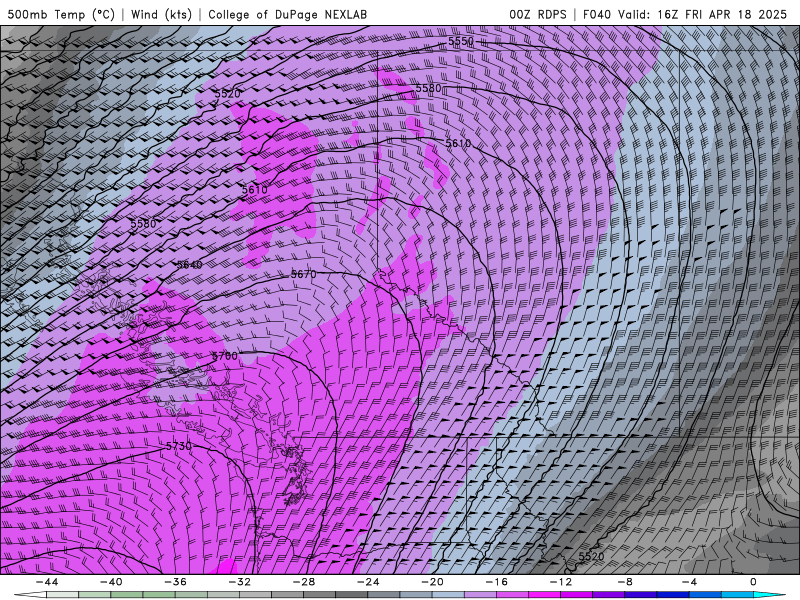This screenshot has height=600, width=800.
Task: Select 'Valid: 16Z FRI APR 18 2025' text
Action: pos(703,14)
